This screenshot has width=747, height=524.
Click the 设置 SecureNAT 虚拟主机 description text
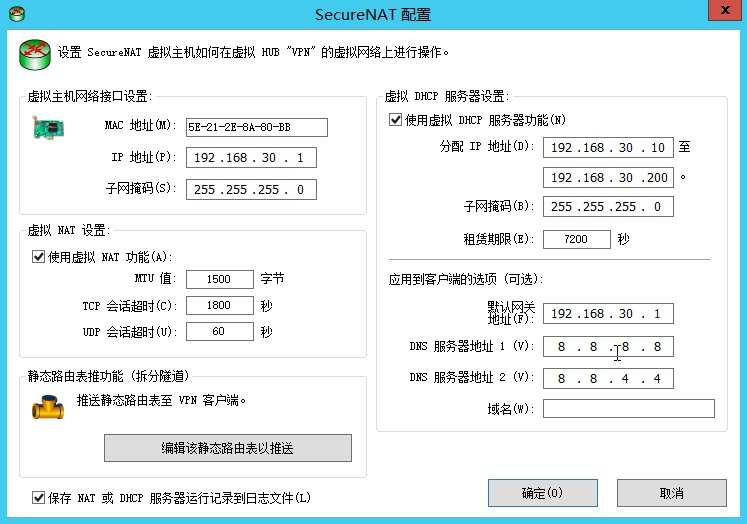click(x=253, y=52)
